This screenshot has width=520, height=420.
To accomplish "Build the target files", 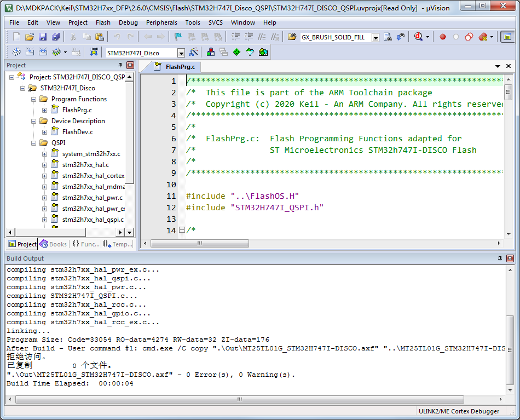I will (30, 52).
